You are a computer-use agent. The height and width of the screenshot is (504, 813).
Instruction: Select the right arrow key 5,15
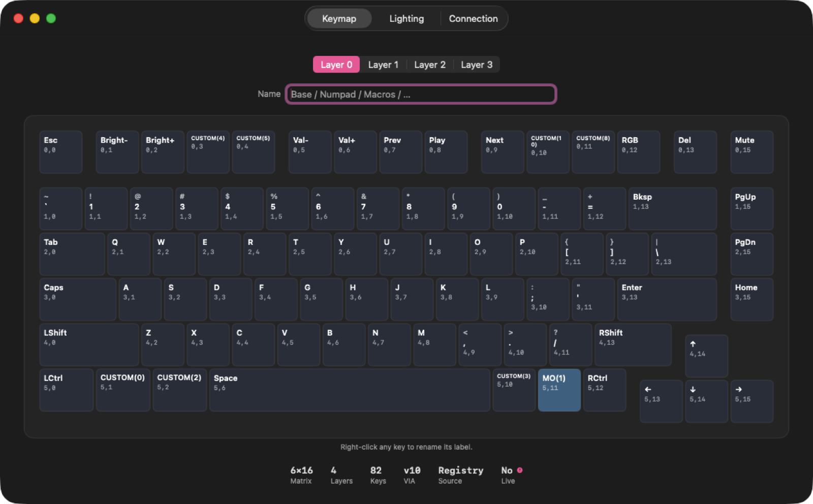pos(752,401)
